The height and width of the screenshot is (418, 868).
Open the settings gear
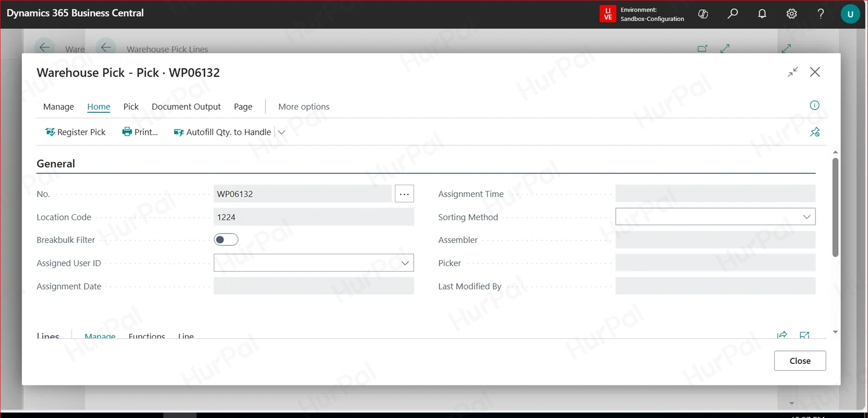click(x=792, y=14)
